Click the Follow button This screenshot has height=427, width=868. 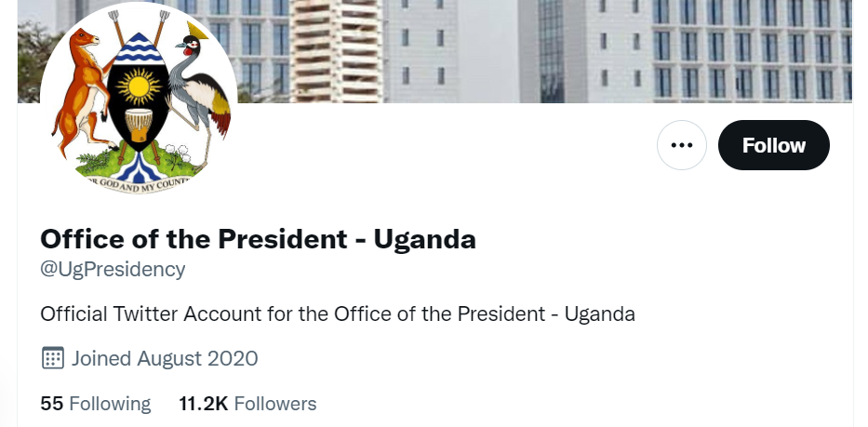coord(773,145)
